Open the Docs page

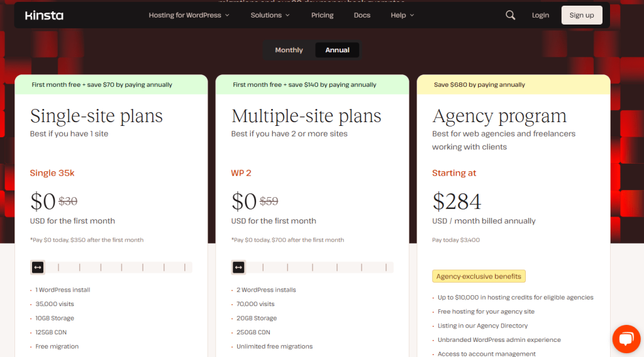pos(362,15)
